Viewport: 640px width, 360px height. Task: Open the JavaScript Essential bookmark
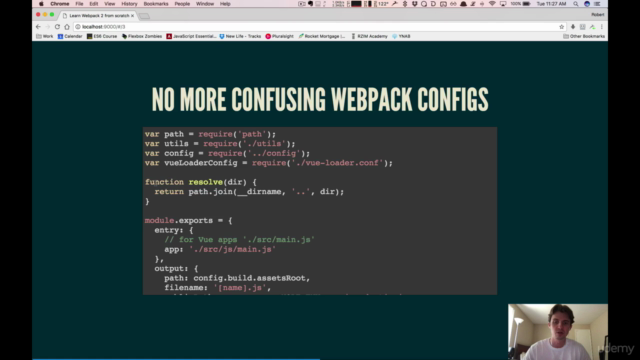[191, 36]
